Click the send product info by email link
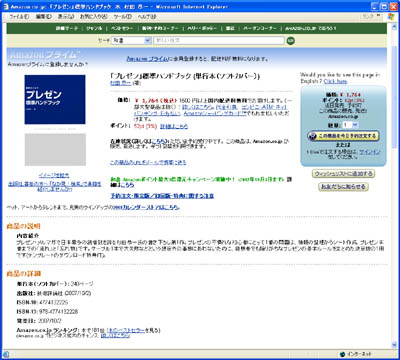Screen dimensions: 400x360 (148, 162)
